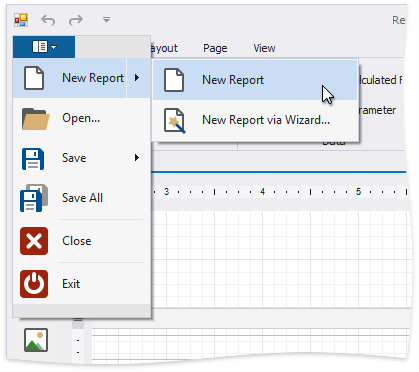Expand the Save submenu arrow

click(x=137, y=158)
